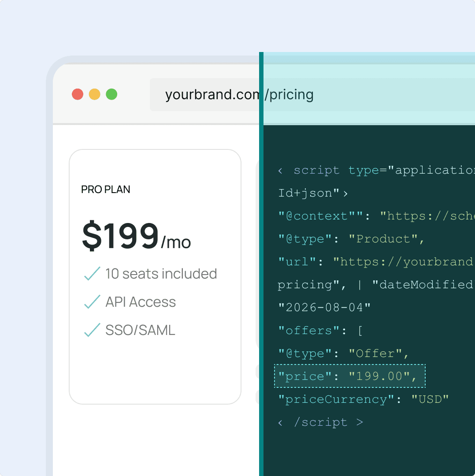Click the teal vertical divider handle
The height and width of the screenshot is (476, 475).
[x=261, y=264]
